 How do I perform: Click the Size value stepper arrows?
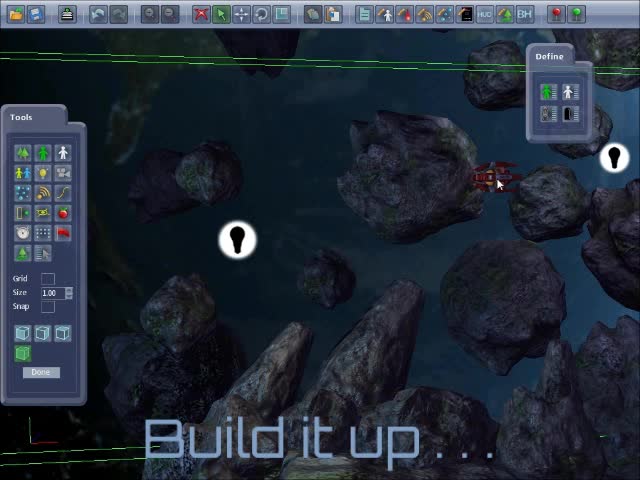[x=68, y=293]
